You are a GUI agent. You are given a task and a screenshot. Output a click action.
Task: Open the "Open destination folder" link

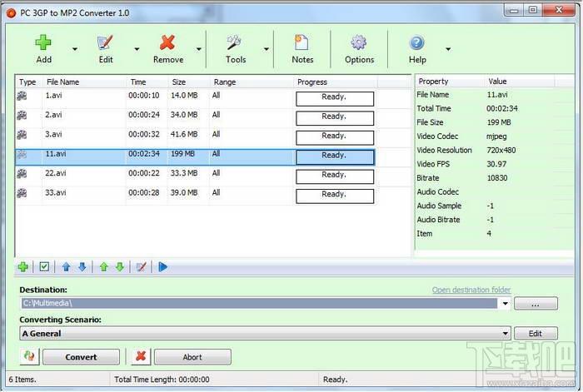click(471, 290)
